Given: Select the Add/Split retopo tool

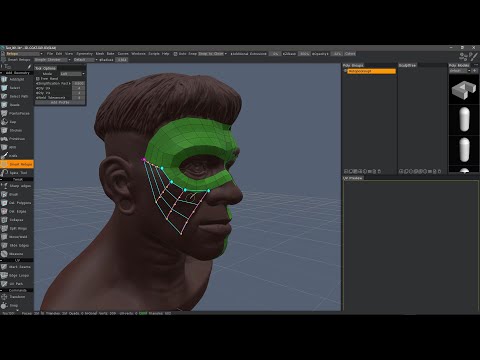Looking at the screenshot, I should pos(17,79).
